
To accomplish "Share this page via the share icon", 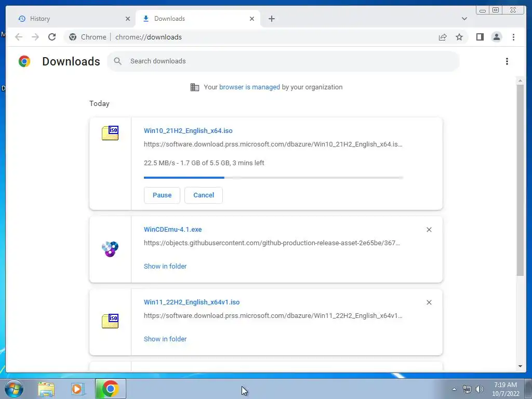I will (x=443, y=37).
